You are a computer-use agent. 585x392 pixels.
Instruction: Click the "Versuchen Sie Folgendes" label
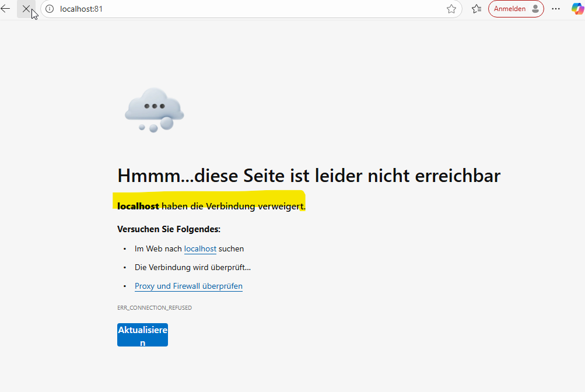click(169, 229)
